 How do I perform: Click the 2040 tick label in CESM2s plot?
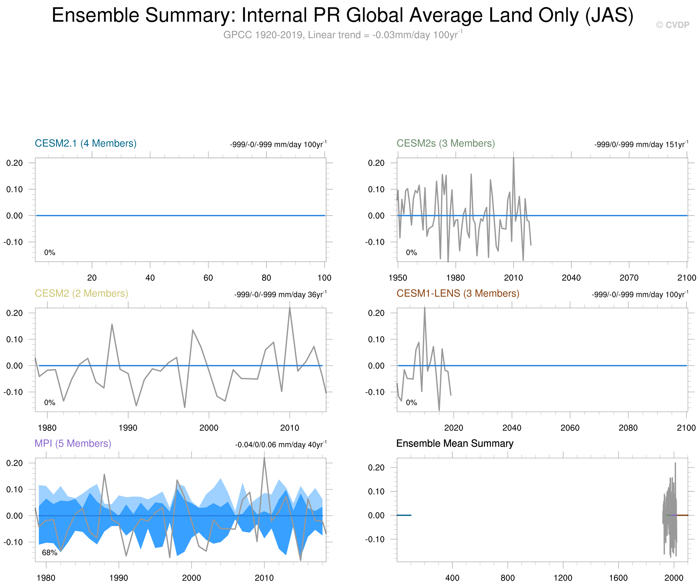pyautogui.click(x=571, y=278)
